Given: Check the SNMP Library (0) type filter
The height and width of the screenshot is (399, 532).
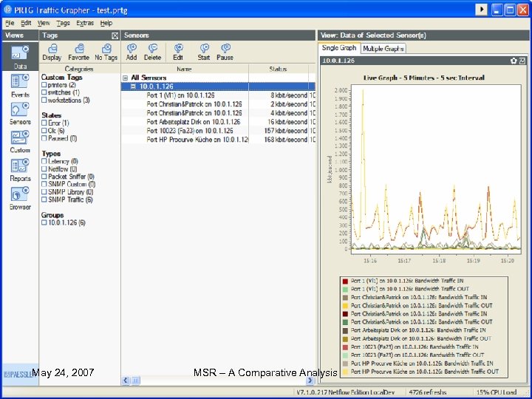Looking at the screenshot, I should coord(44,191).
